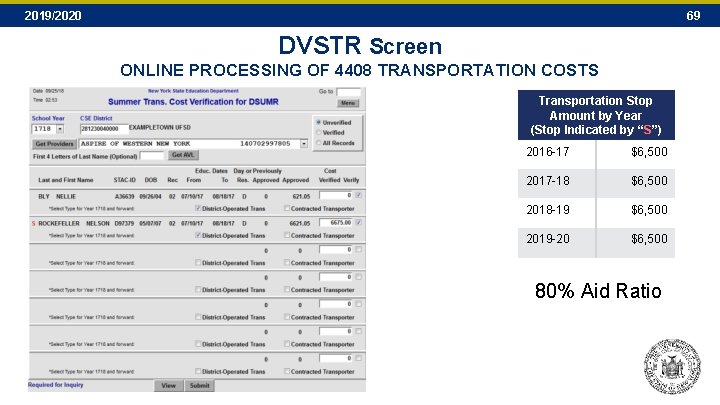This screenshot has width=720, height=405.
Task: Check Contracted Transporter under BLY NELLIE
Action: coord(287,208)
